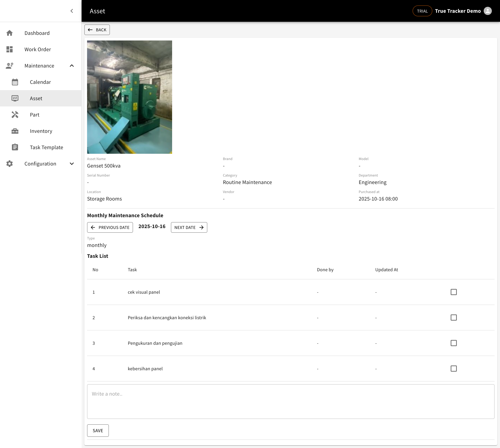
Task: Go to NEXT DATE in schedule
Action: tap(189, 227)
